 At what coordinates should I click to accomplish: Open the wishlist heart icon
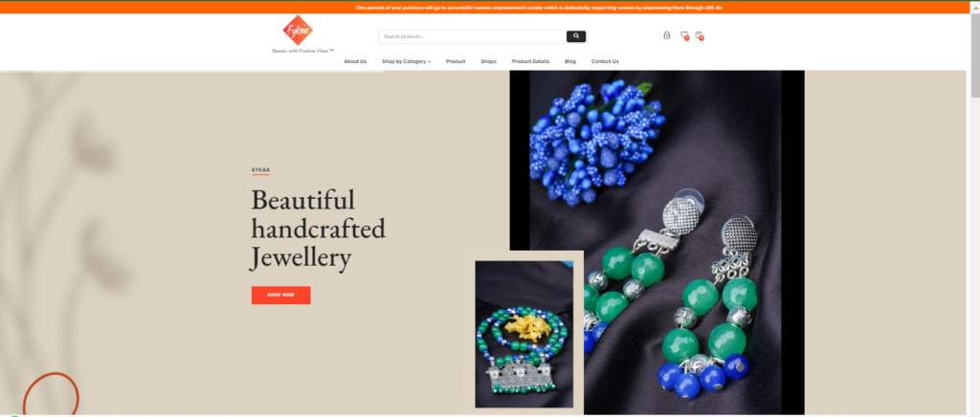684,35
